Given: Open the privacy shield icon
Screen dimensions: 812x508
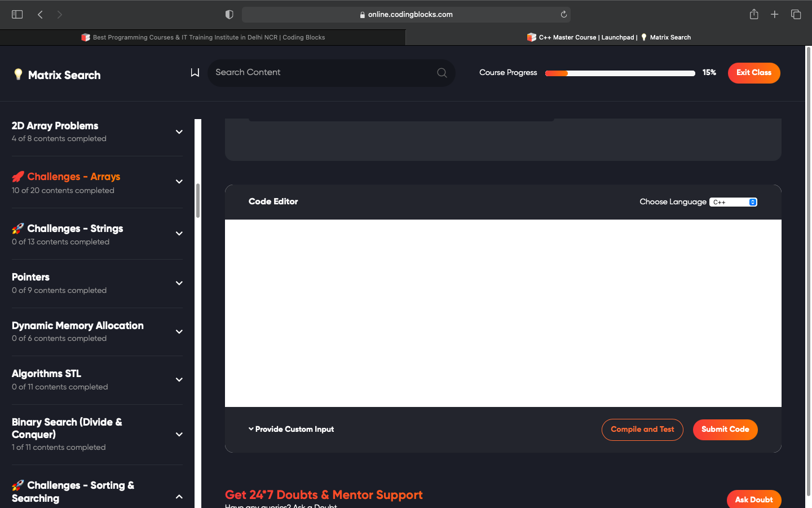Looking at the screenshot, I should coord(229,14).
